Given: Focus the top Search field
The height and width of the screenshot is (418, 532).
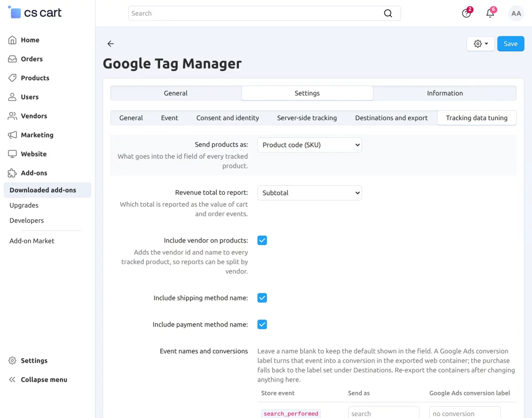Looking at the screenshot, I should (264, 13).
